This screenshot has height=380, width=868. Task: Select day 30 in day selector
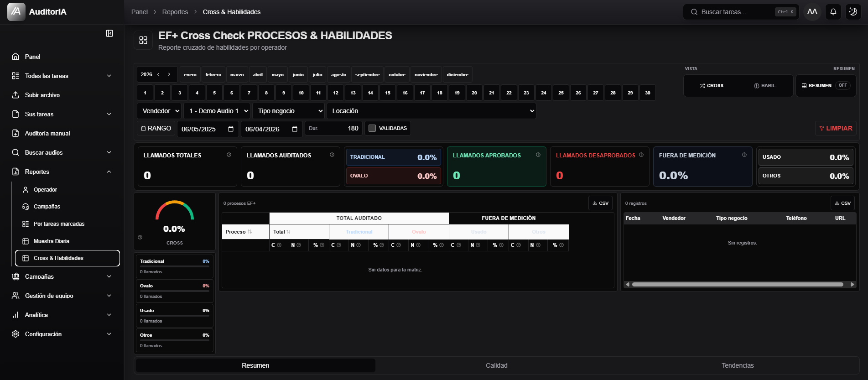[648, 93]
